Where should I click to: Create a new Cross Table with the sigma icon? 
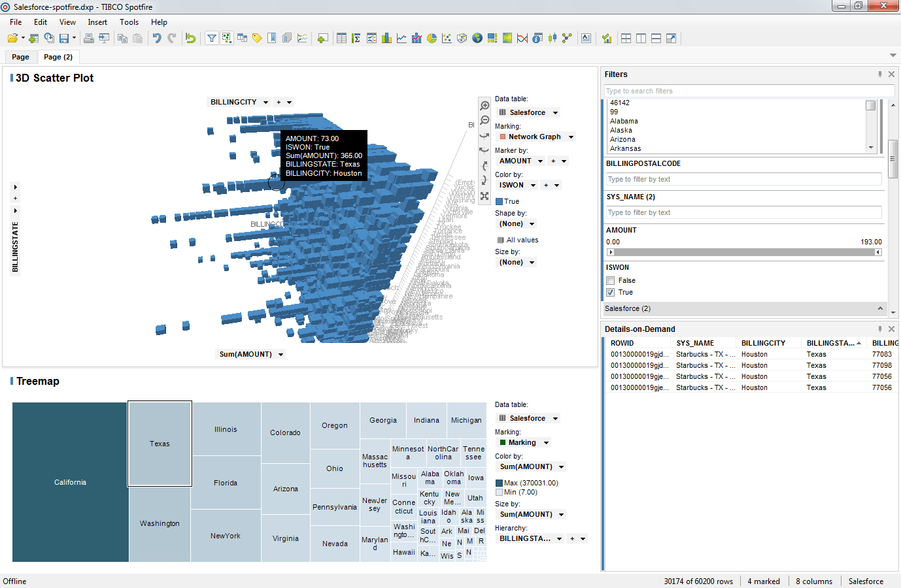356,39
